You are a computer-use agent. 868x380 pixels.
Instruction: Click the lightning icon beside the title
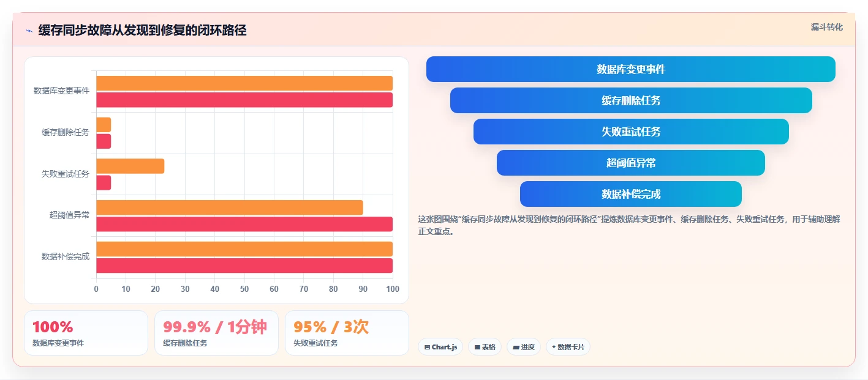29,30
